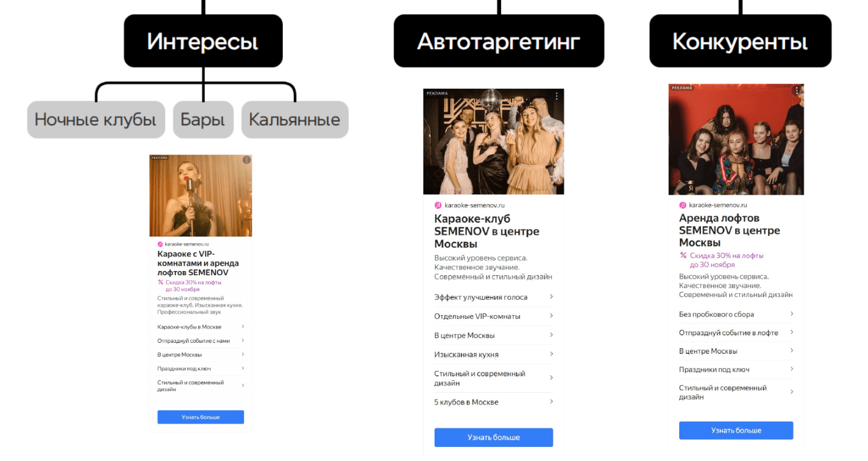Click the percent discount icon in the Конкуренты ad
The width and height of the screenshot is (868, 461).
[683, 255]
